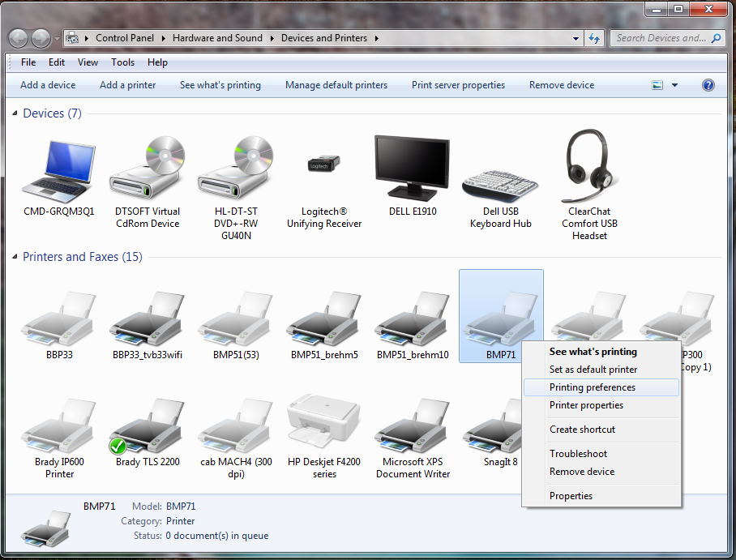Click Add a printer button
This screenshot has width=736, height=560.
tap(127, 85)
